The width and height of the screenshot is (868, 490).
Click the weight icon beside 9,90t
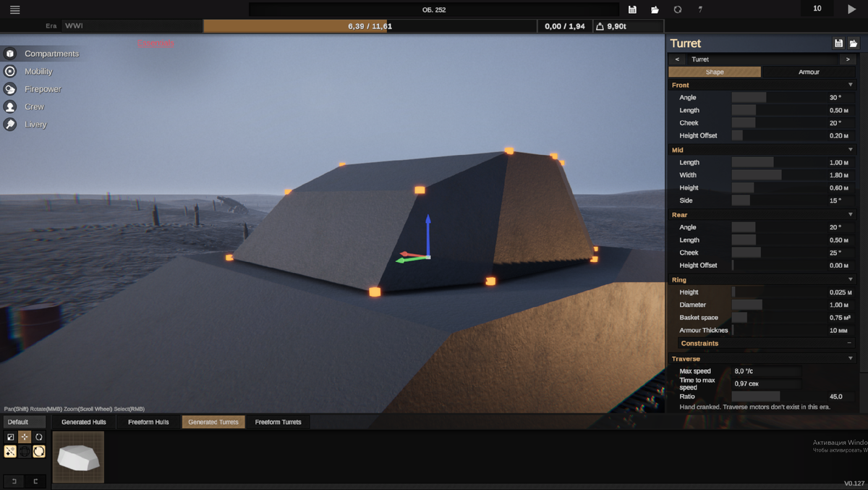point(600,26)
